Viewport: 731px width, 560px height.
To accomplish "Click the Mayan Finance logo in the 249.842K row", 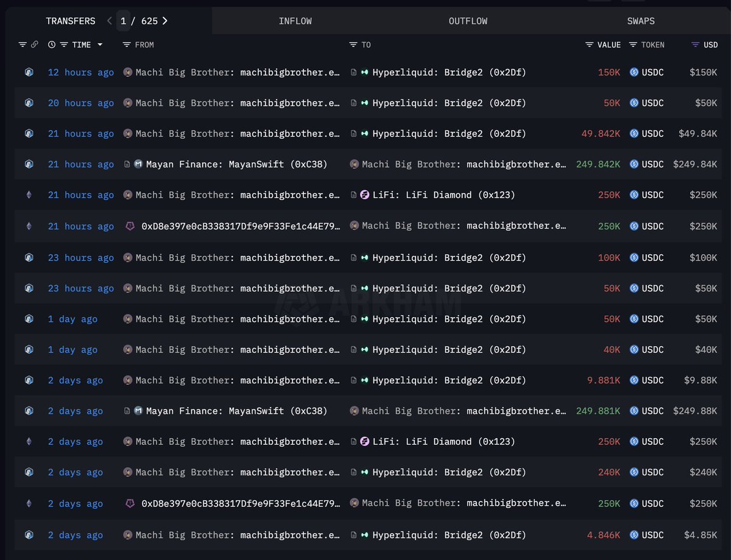I will tap(138, 164).
